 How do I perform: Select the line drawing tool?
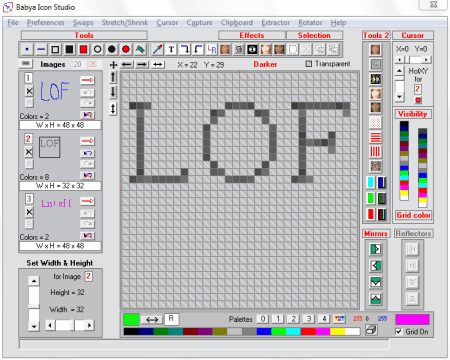pyautogui.click(x=41, y=50)
